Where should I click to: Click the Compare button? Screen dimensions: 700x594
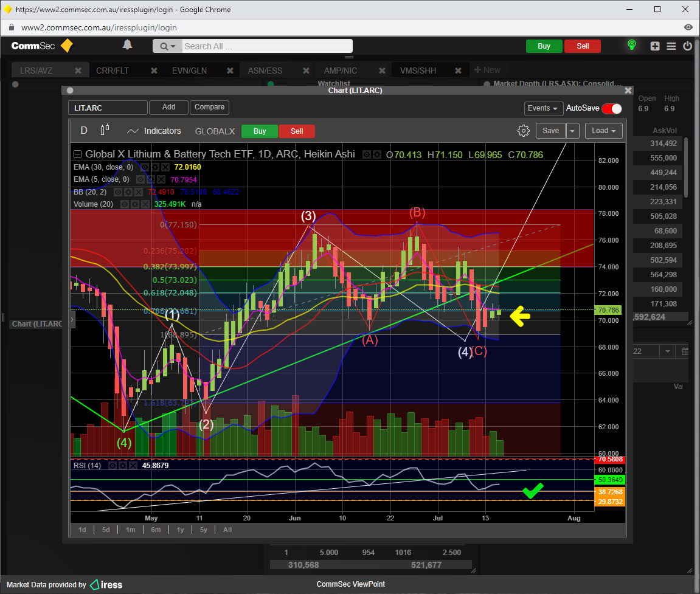tap(209, 107)
